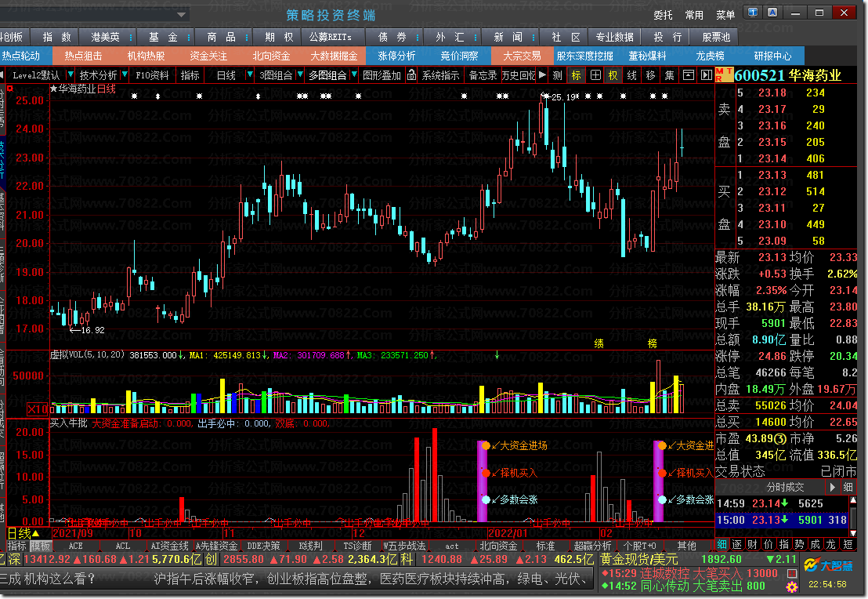Click the trade list scrollbar up arrow
Screen dimensions: 868x599
[853, 499]
